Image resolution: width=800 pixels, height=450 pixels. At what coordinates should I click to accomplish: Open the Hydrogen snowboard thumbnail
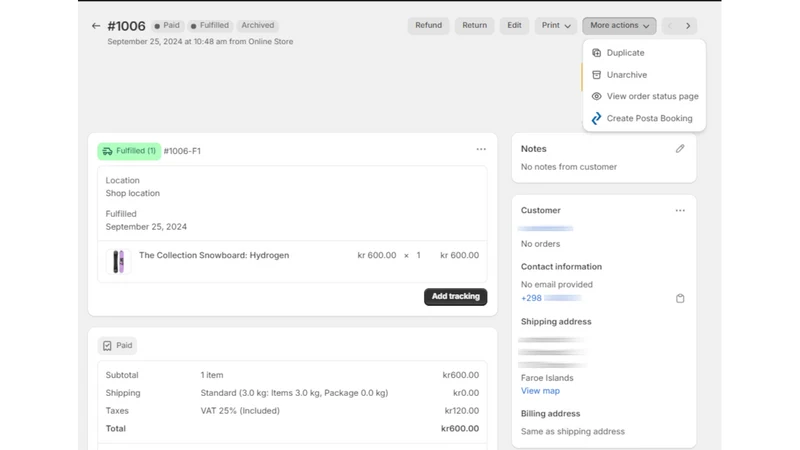click(x=118, y=262)
